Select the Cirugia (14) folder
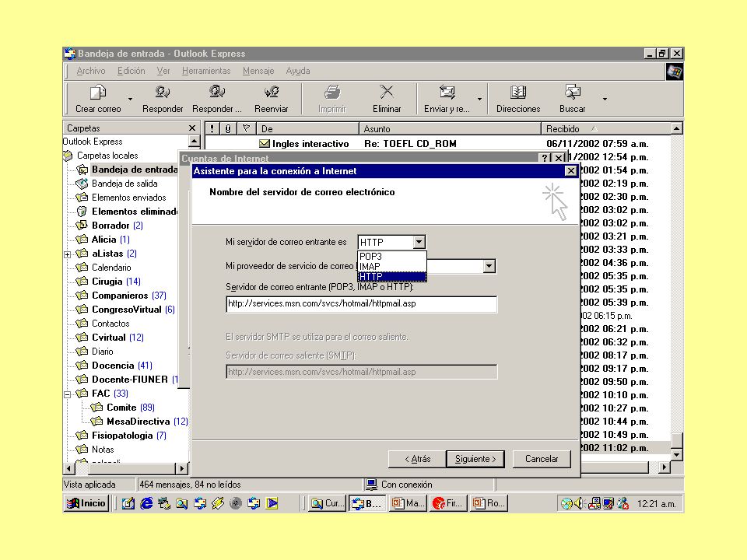The image size is (747, 560). [x=116, y=282]
